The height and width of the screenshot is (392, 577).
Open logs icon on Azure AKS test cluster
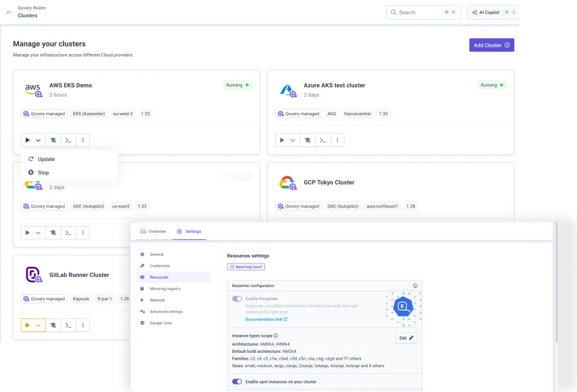click(308, 140)
